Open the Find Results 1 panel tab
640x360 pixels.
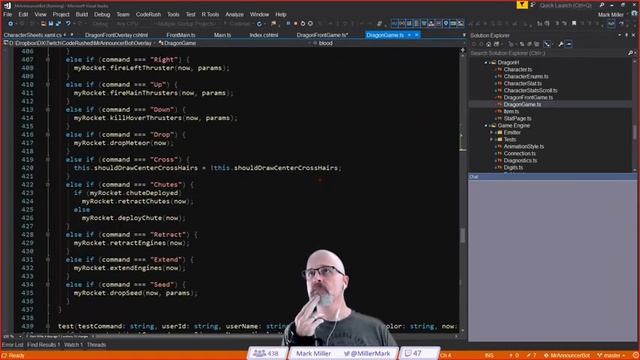(x=44, y=345)
